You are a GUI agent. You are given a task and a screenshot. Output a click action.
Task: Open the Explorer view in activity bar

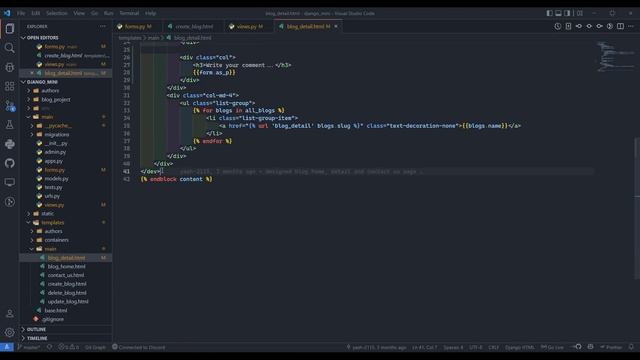click(10, 29)
